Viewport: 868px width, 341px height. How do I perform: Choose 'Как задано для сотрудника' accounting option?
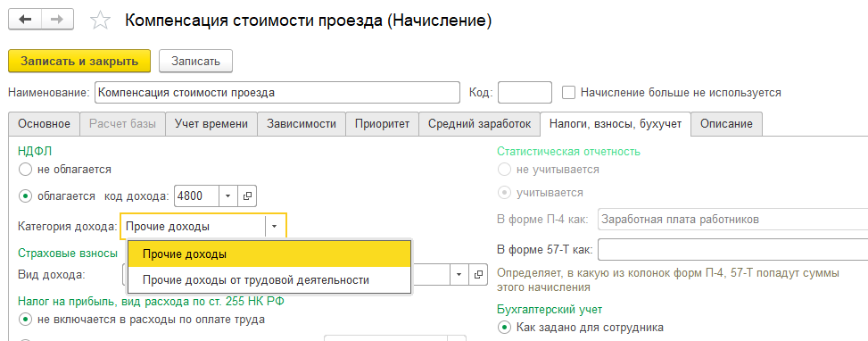[504, 327]
